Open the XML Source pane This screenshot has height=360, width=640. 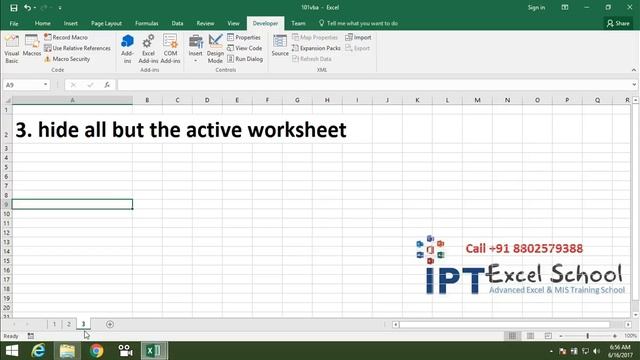pyautogui.click(x=280, y=46)
